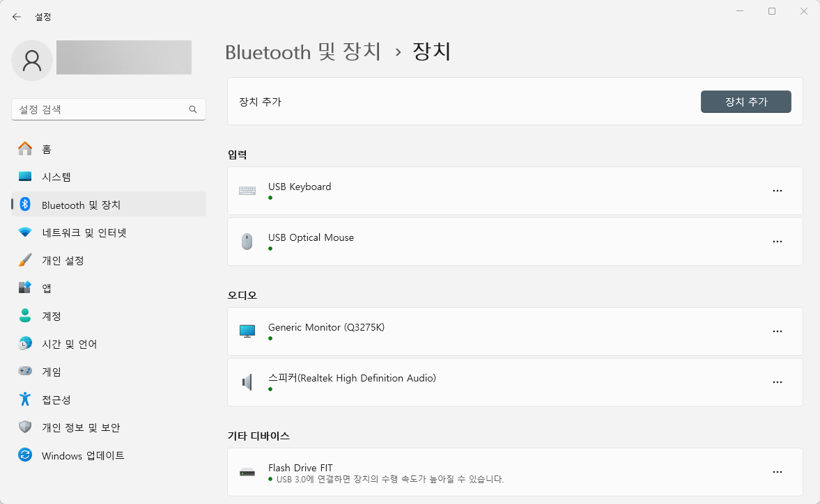Click the 기타 디바이스 section heading
This screenshot has height=504, width=820.
258,436
